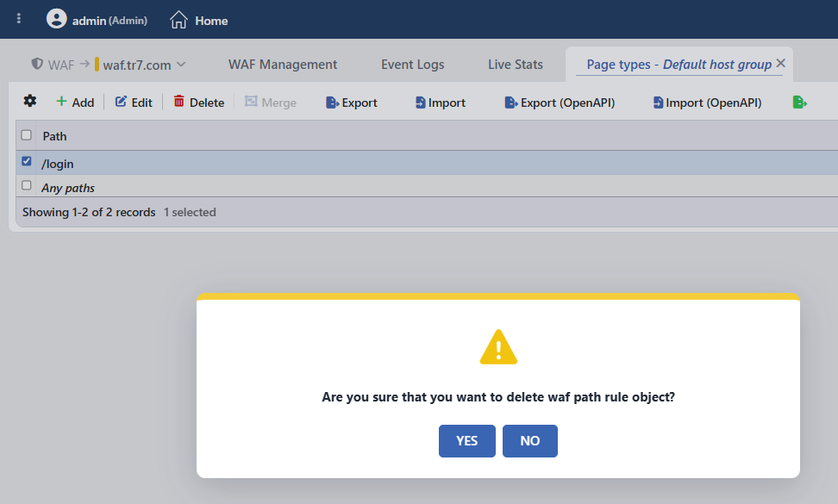Screen dimensions: 838x504
Task: Click the Showing 1-2 of 2 records text
Action: click(89, 212)
